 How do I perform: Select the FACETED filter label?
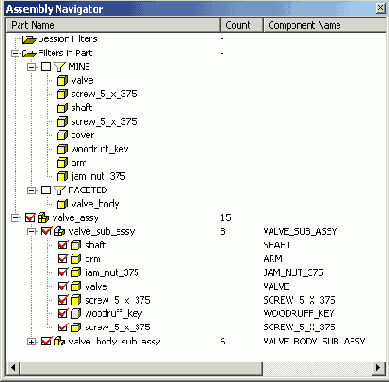(88, 190)
